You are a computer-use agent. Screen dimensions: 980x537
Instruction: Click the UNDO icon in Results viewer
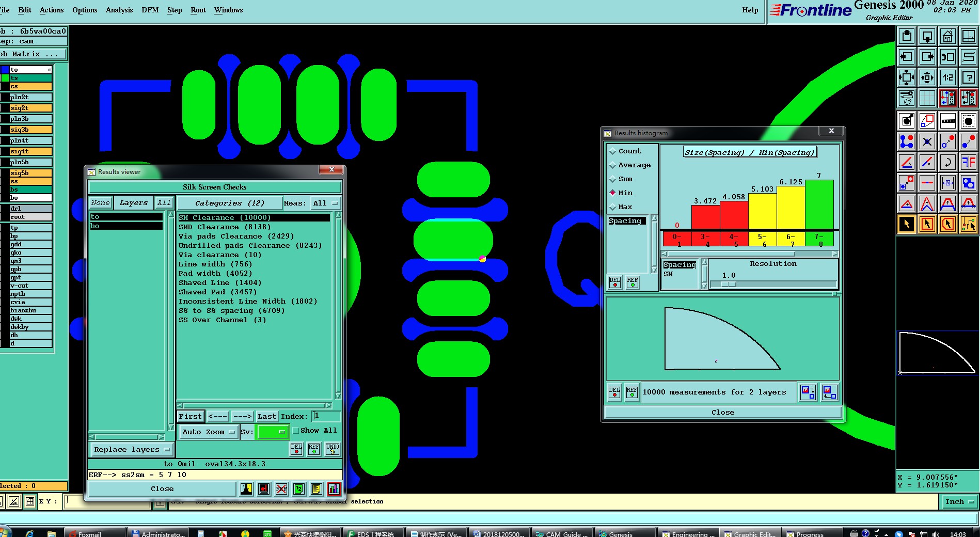pos(333,449)
